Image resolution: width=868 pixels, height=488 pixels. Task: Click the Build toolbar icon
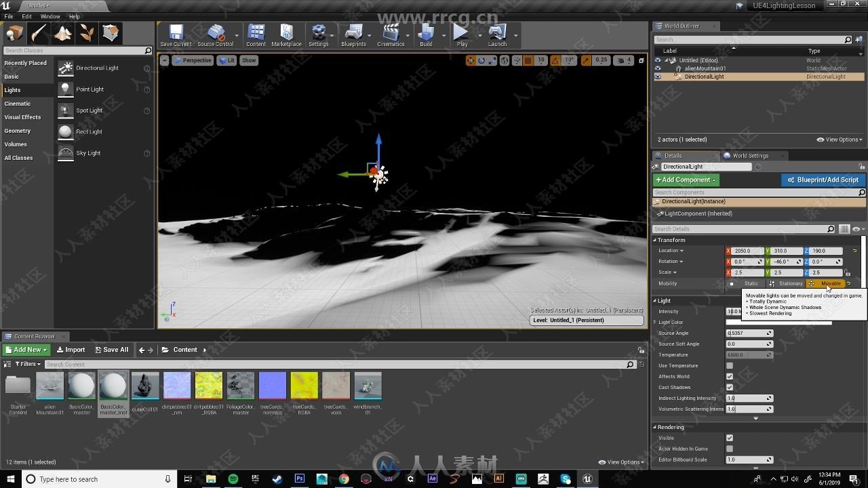click(x=426, y=35)
